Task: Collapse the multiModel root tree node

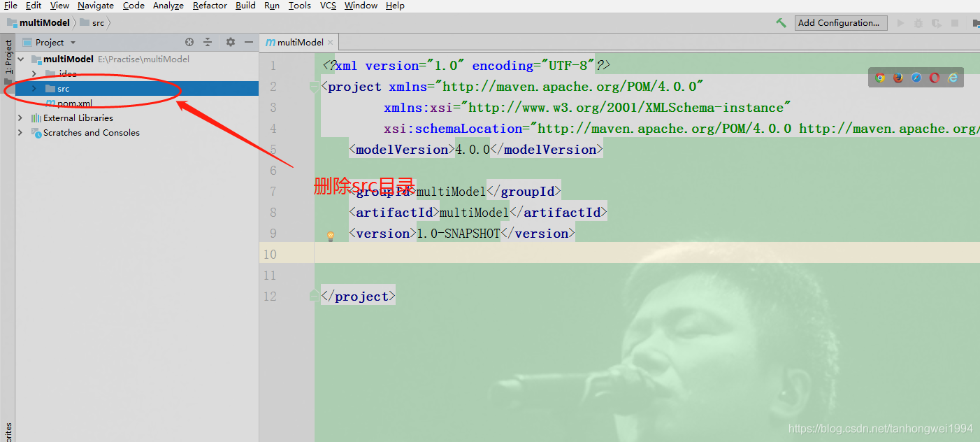Action: [21, 59]
